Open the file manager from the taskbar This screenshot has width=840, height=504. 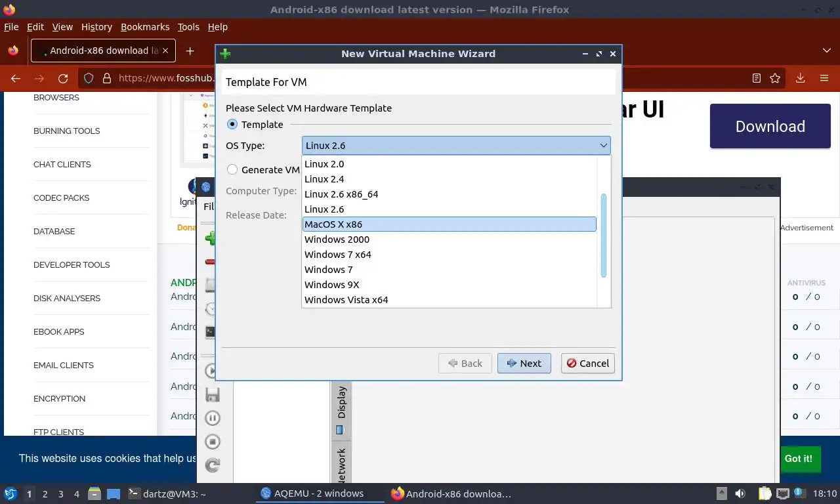(94, 493)
